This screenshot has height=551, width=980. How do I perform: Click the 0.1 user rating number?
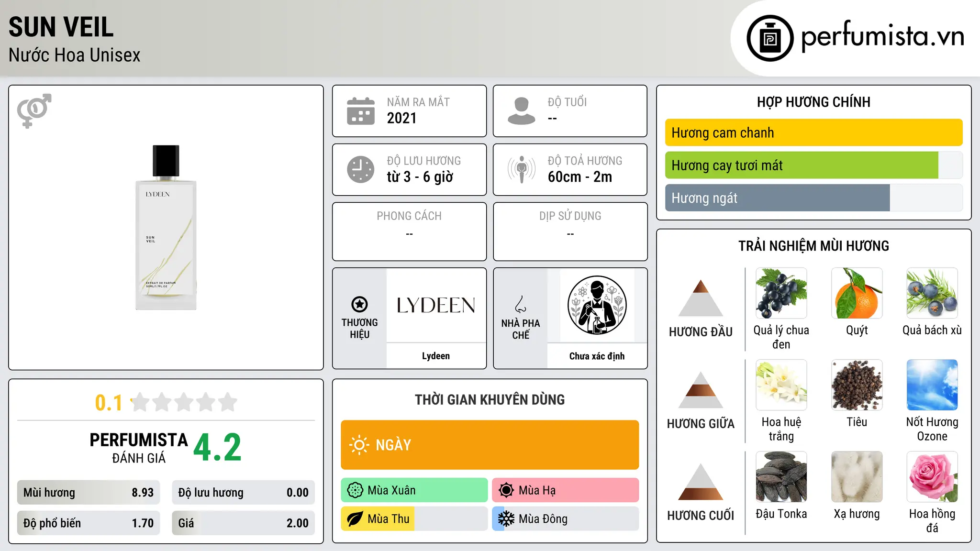tap(109, 403)
